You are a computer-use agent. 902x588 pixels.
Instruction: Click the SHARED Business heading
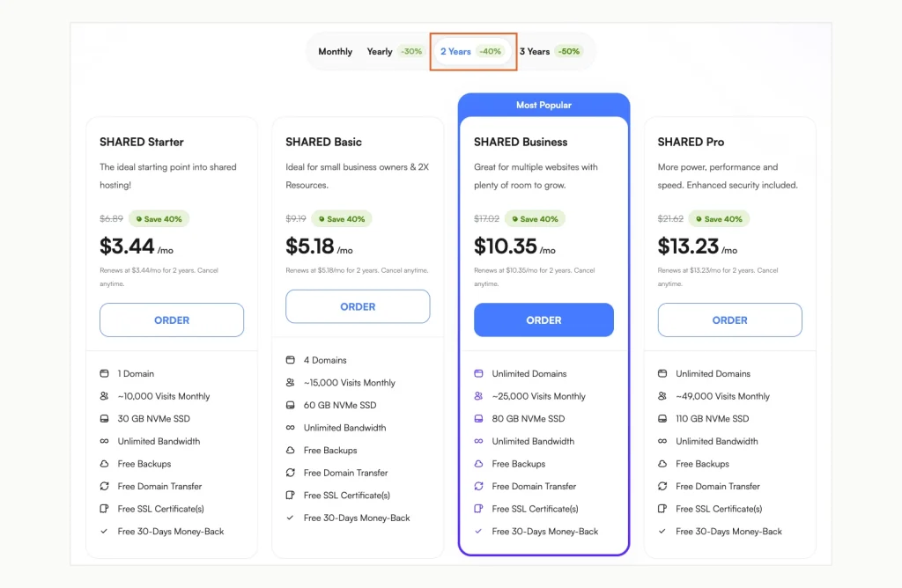point(521,142)
